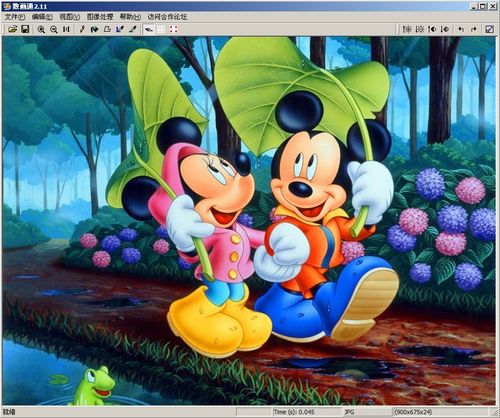Click the decrease brightness icon
Screen dimensions: 500x418
[x=420, y=29]
